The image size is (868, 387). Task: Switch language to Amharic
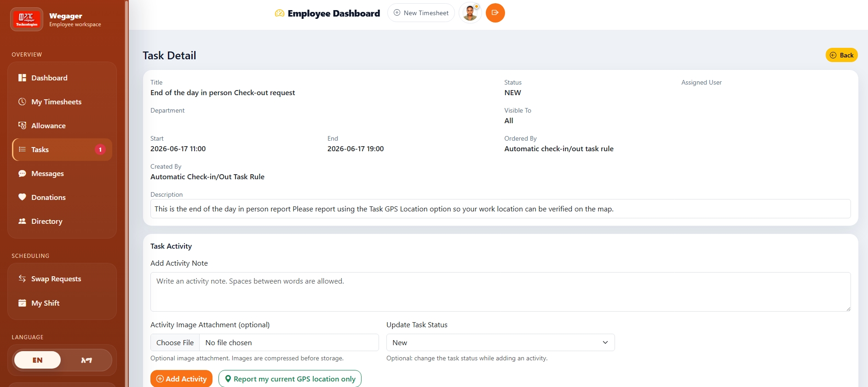tap(86, 360)
